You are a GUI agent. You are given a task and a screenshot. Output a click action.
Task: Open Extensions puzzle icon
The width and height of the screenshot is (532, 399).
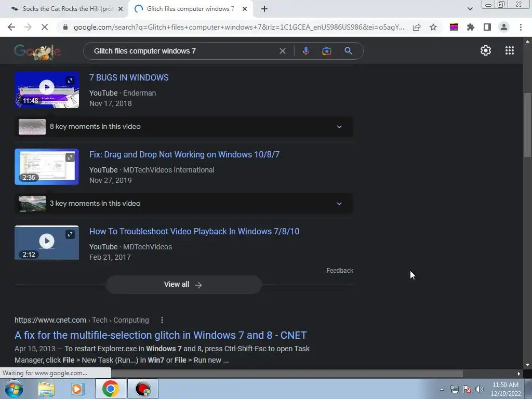point(471,27)
